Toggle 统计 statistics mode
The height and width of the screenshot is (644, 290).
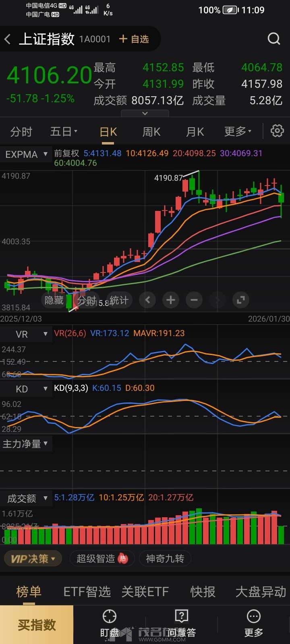119,300
